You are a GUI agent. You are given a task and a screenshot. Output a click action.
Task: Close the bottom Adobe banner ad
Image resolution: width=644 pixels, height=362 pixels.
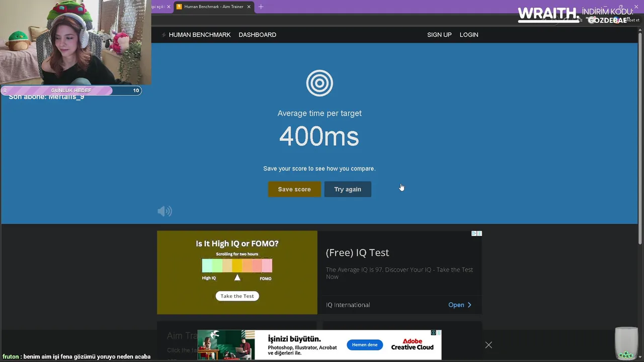pos(489,345)
